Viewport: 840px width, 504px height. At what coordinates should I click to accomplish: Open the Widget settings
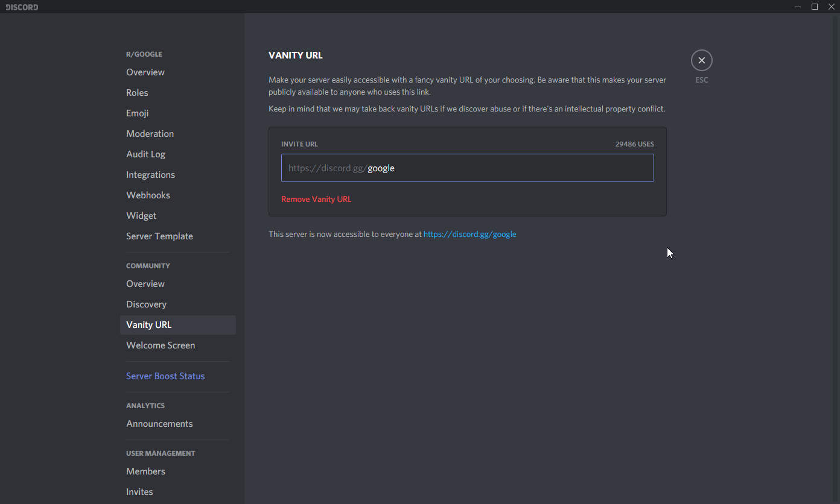[141, 216]
